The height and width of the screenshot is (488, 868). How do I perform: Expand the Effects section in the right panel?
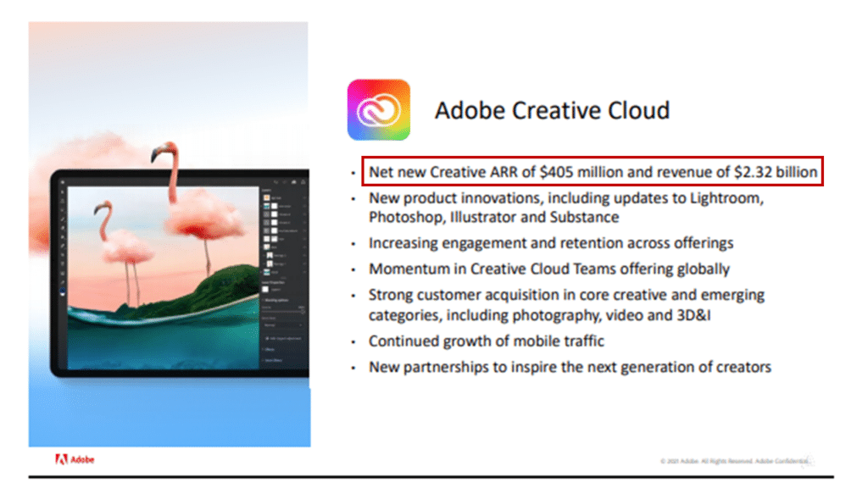(270, 349)
